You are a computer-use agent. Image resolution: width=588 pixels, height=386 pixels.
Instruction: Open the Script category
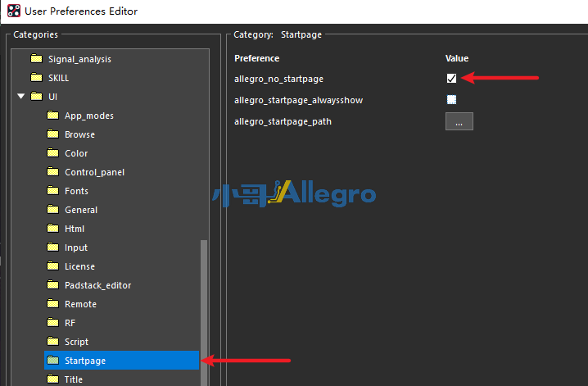76,342
